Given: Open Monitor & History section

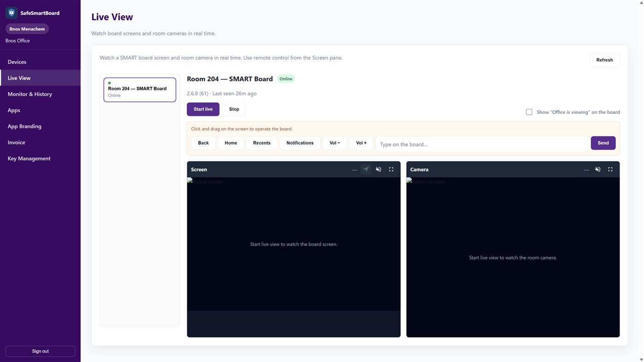Looking at the screenshot, I should click(40, 94).
